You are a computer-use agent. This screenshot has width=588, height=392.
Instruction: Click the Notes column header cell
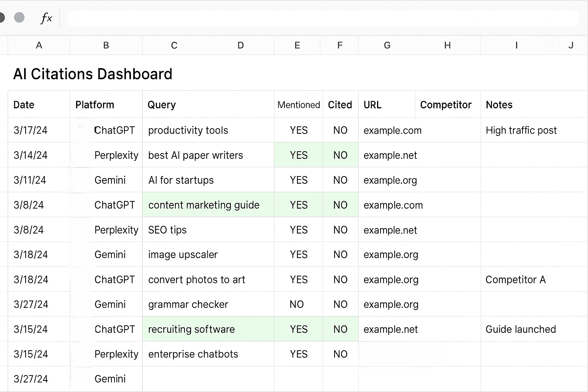(x=534, y=105)
